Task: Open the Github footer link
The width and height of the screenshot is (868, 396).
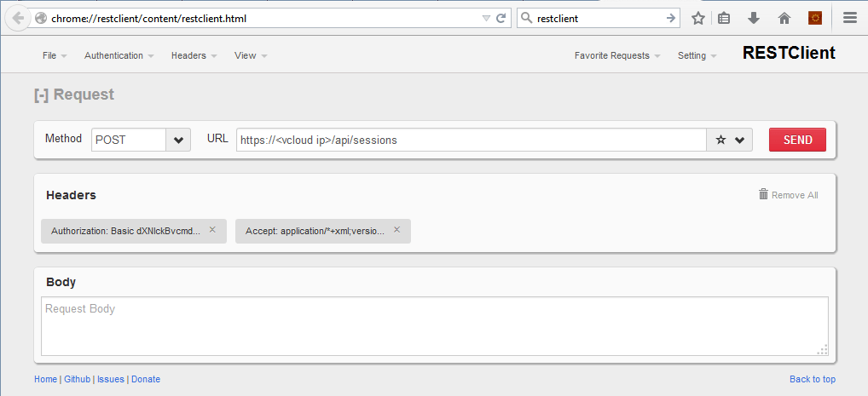Action: pyautogui.click(x=77, y=379)
